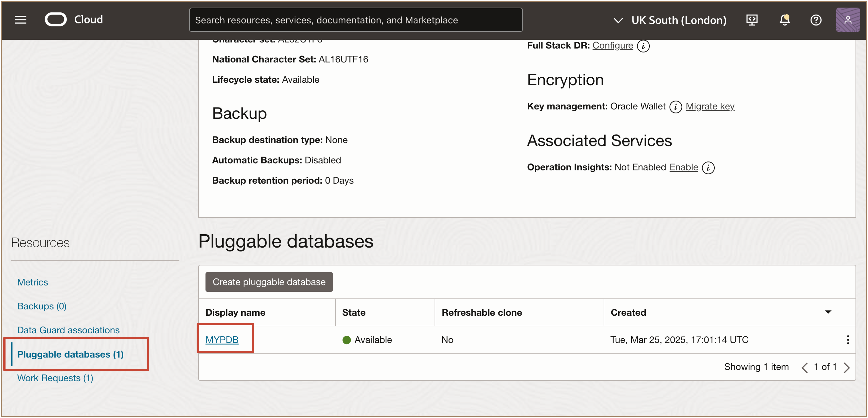868x418 pixels.
Task: Open Cloud Shell developer tools icon
Action: pos(752,20)
